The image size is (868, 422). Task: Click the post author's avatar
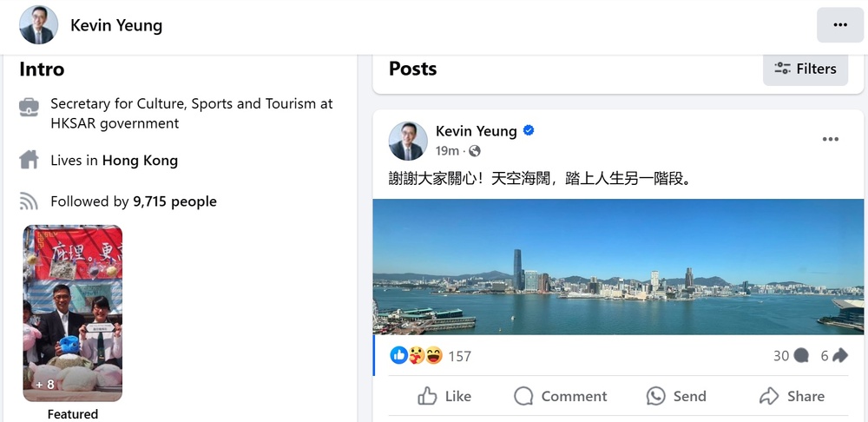coord(408,141)
